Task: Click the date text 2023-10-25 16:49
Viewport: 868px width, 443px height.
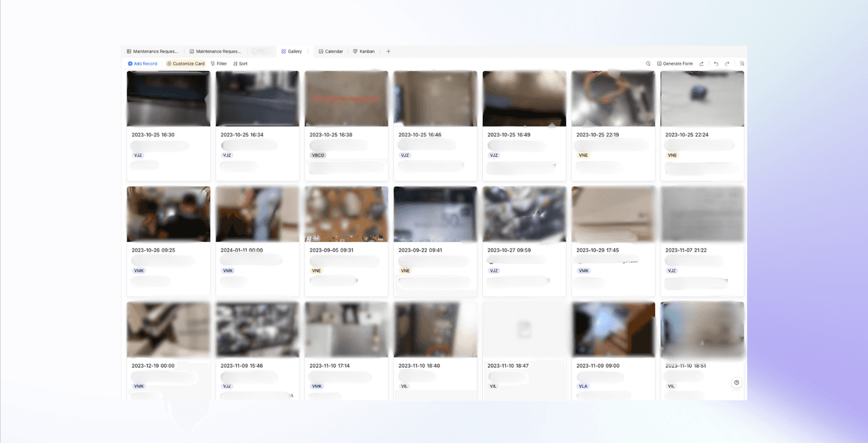Action: [509, 135]
